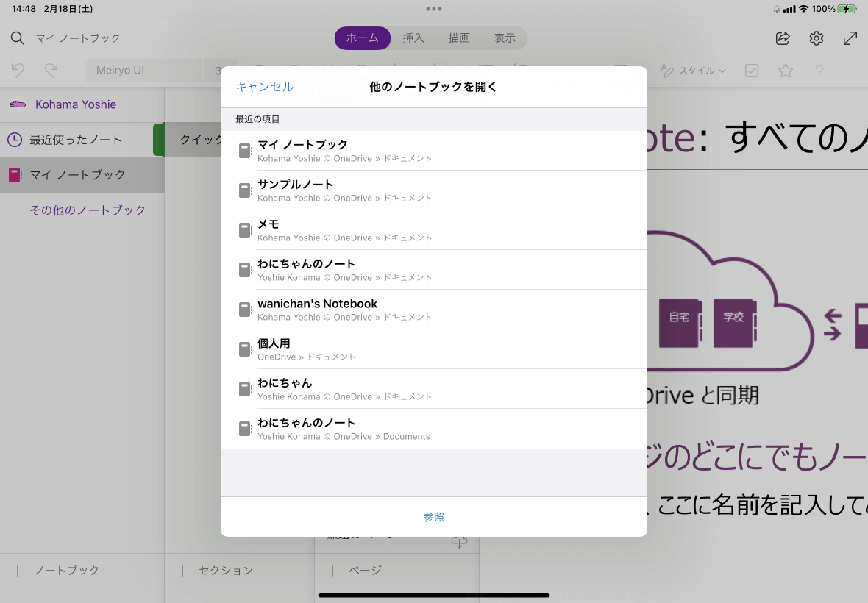This screenshot has width=868, height=603.
Task: Open the スタイル styles dropdown
Action: (693, 71)
